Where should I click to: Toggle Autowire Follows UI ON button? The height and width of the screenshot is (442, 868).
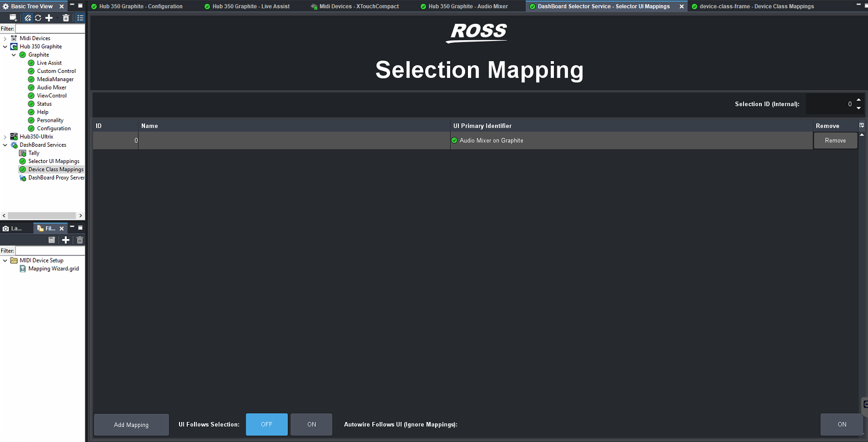point(842,425)
